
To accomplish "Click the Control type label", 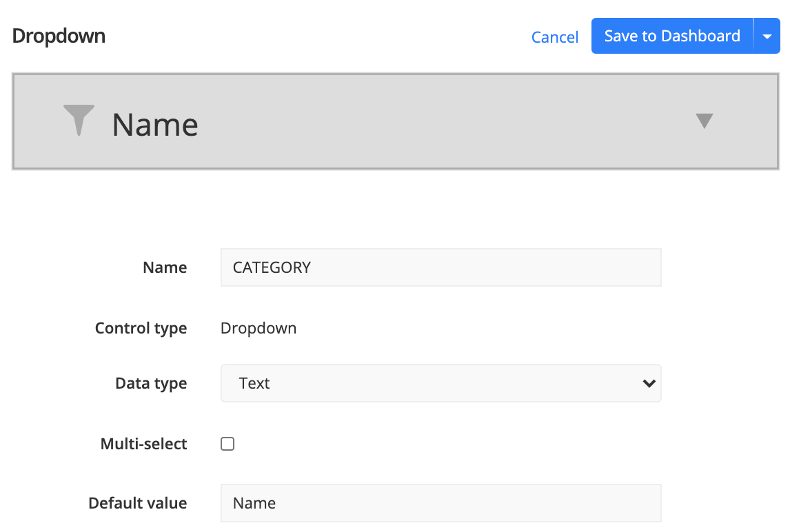I will click(141, 329).
